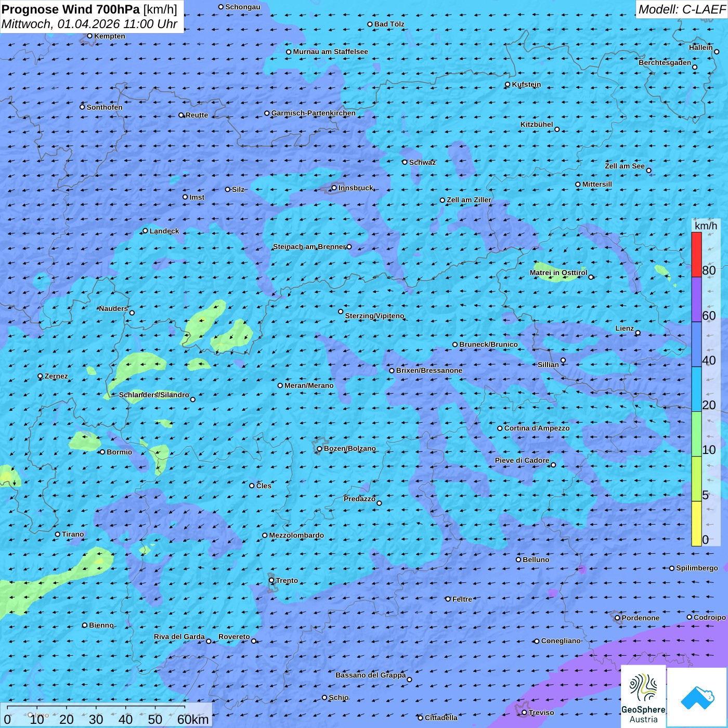This screenshot has height=728, width=728.
Task: Click the Brixen/Bressanone label
Action: [x=429, y=370]
